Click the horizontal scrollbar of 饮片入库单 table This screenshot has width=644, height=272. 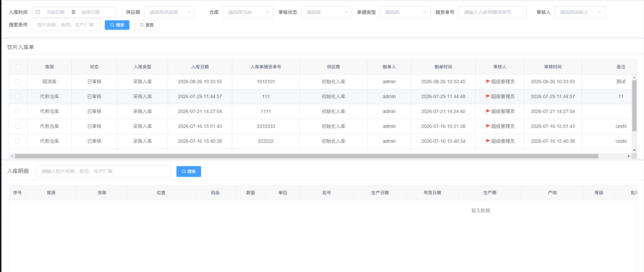[306, 156]
